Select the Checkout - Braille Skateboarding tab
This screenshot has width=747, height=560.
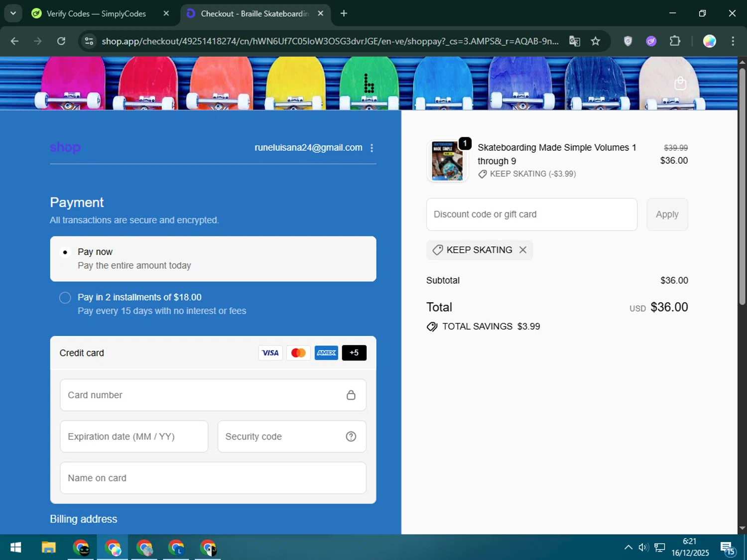click(x=255, y=13)
